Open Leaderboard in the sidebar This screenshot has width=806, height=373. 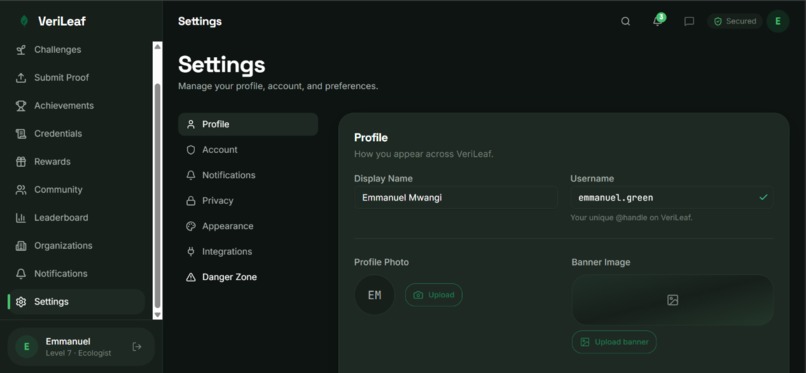77,218
